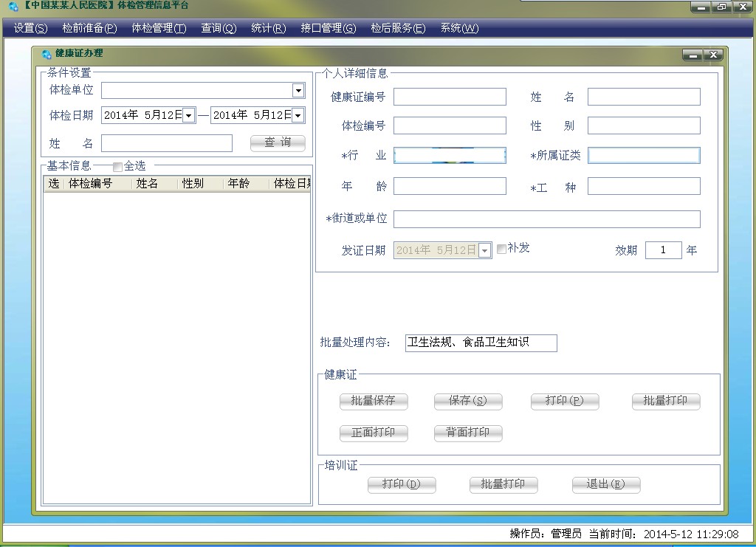Expand the 体检单位 dropdown

click(298, 90)
